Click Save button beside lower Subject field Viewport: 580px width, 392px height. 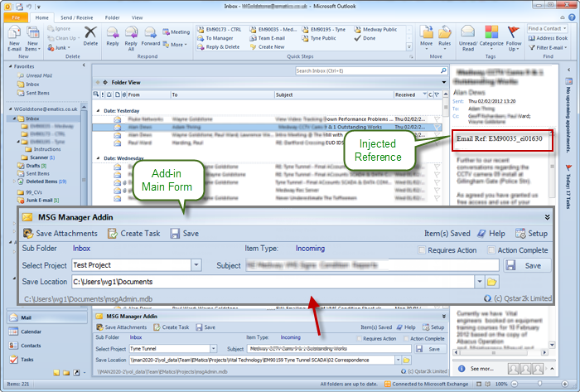pos(430,349)
